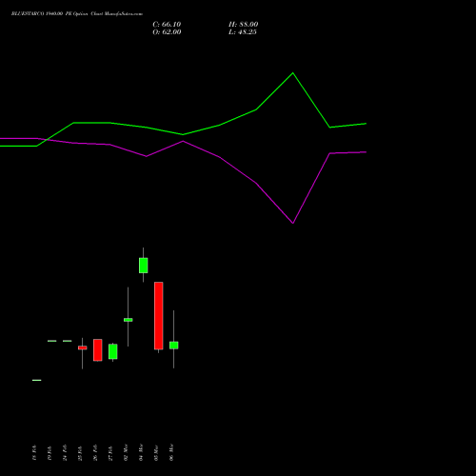This screenshot has height=476, width=476.
Task: Click the BLUESTARCO PE Option chart title
Action: point(77,14)
